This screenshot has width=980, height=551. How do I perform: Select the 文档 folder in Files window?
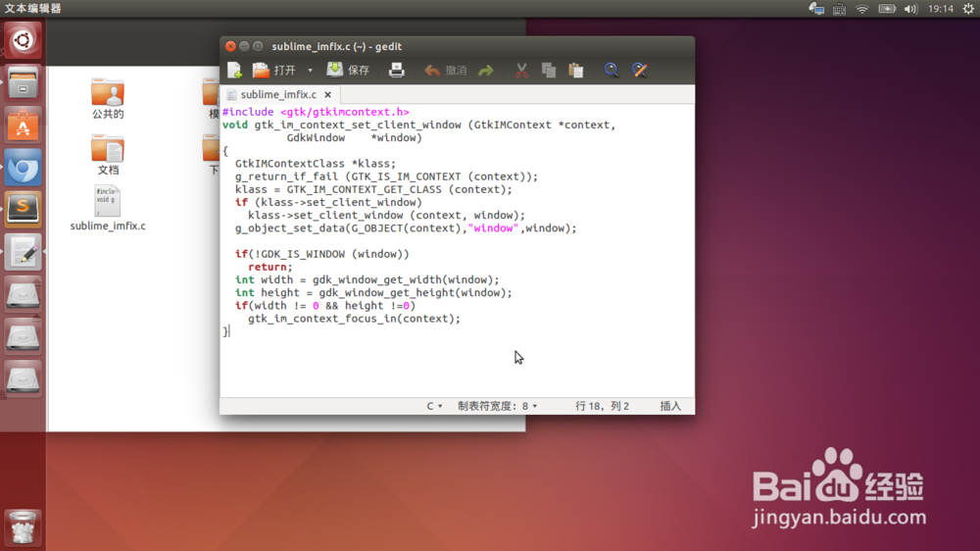pyautogui.click(x=108, y=155)
